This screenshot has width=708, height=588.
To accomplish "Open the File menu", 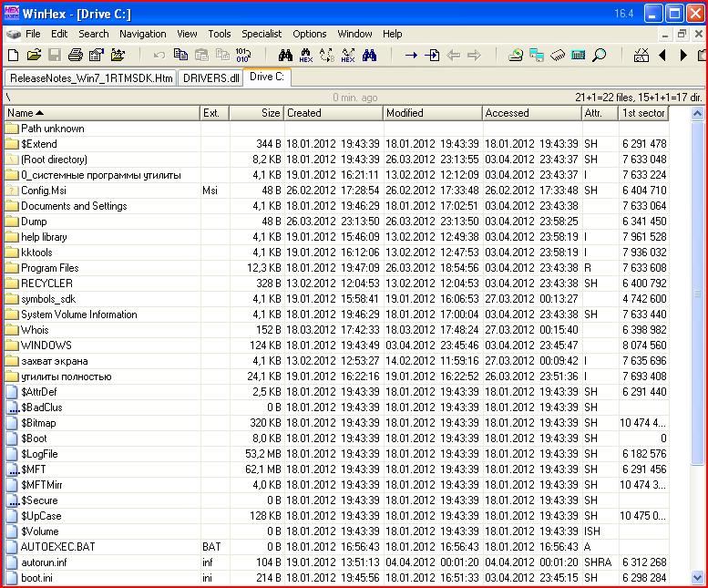I will [33, 34].
